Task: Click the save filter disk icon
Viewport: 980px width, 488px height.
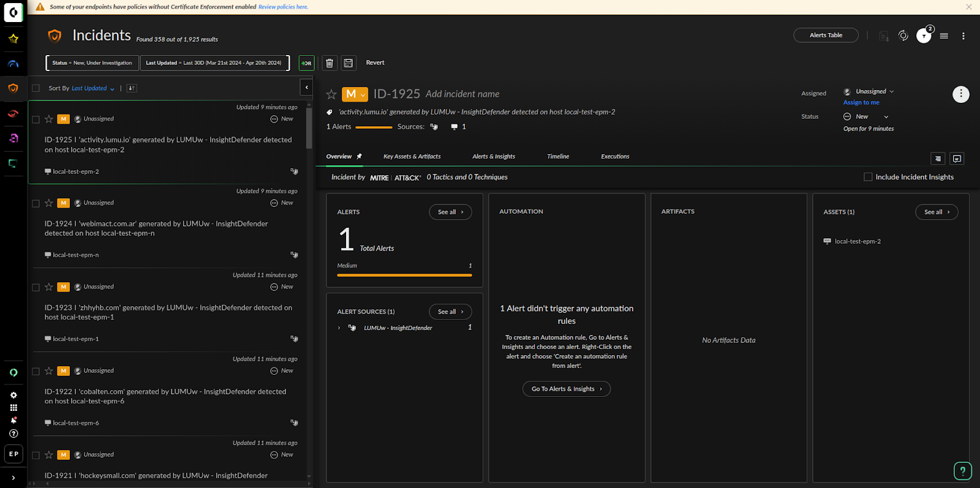Action: coord(349,63)
